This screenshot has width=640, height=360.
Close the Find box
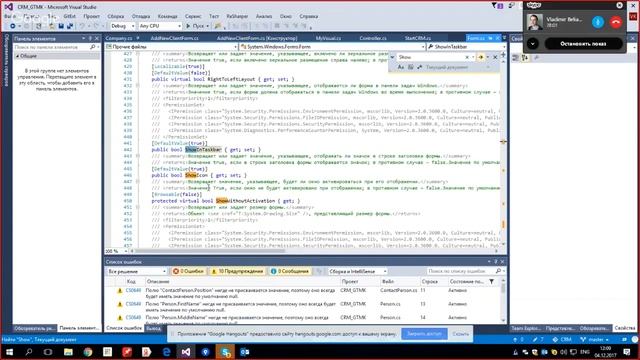(x=495, y=57)
